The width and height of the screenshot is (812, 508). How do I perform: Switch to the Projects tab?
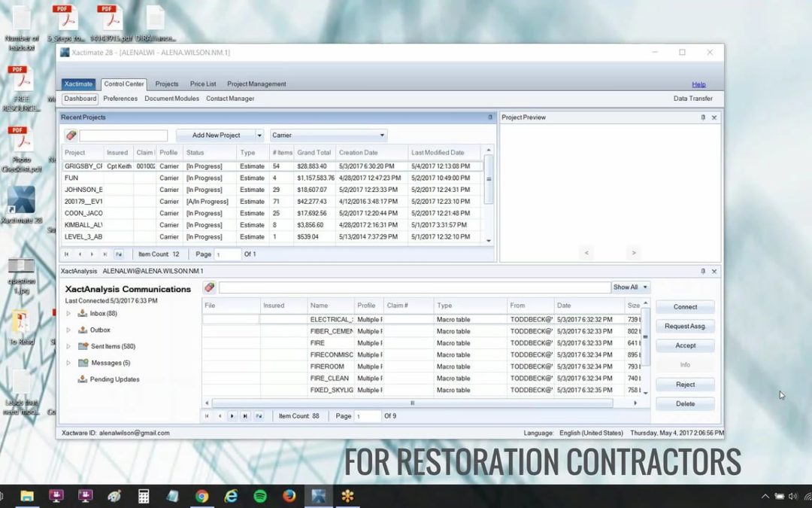pyautogui.click(x=167, y=84)
